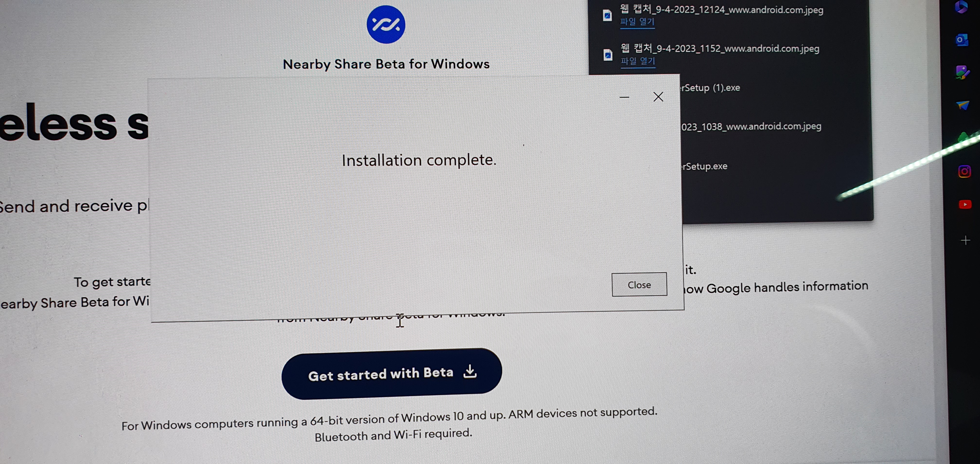Click the Close button in the installer
The height and width of the screenshot is (464, 980).
click(x=639, y=284)
